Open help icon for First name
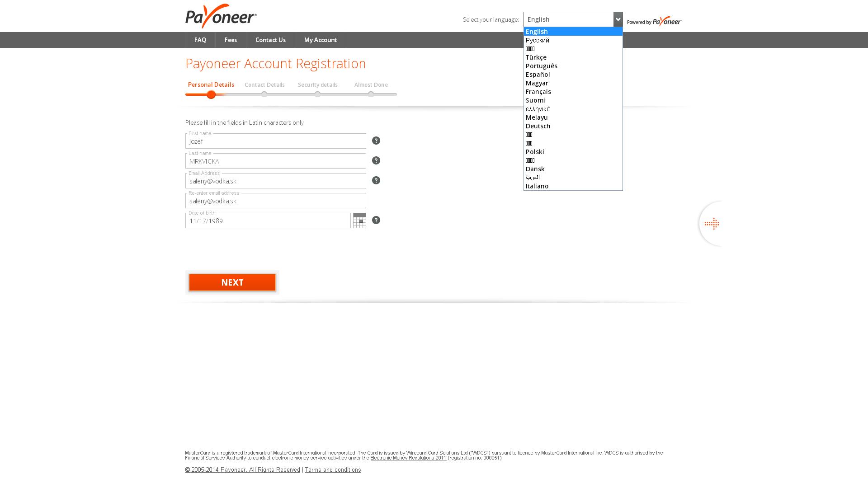 click(376, 141)
